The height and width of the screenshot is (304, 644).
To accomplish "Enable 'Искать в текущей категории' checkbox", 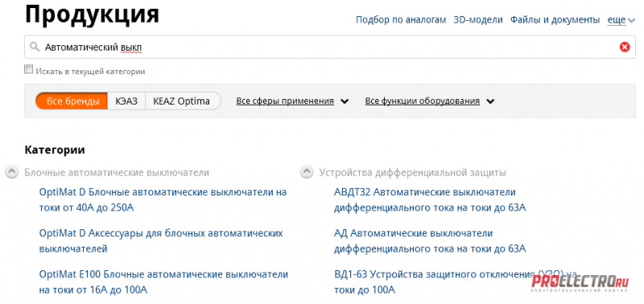I will point(28,69).
